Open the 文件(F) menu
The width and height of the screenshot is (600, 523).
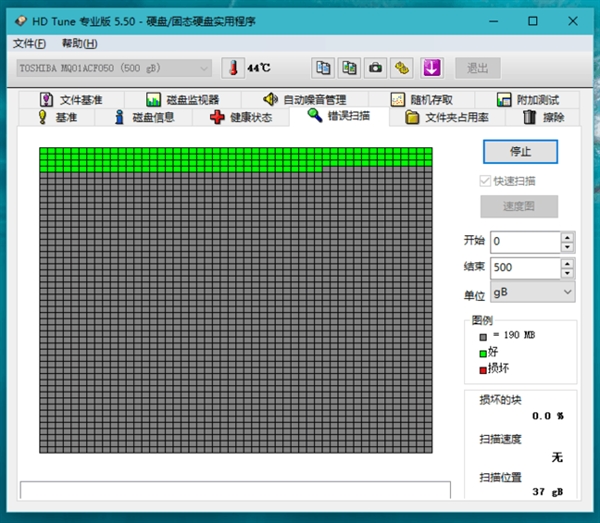pos(29,43)
